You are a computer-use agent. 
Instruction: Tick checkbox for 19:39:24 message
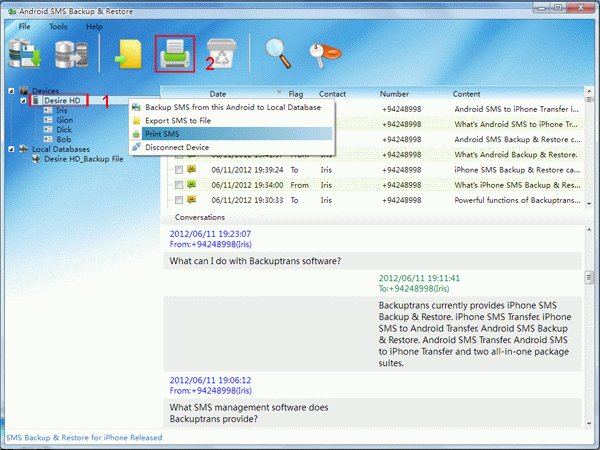(x=179, y=170)
